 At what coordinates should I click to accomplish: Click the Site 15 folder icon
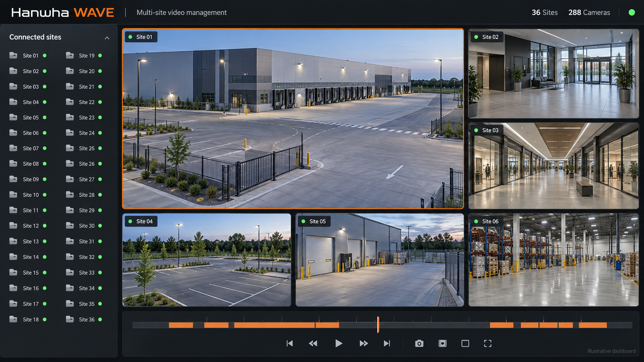pos(13,272)
